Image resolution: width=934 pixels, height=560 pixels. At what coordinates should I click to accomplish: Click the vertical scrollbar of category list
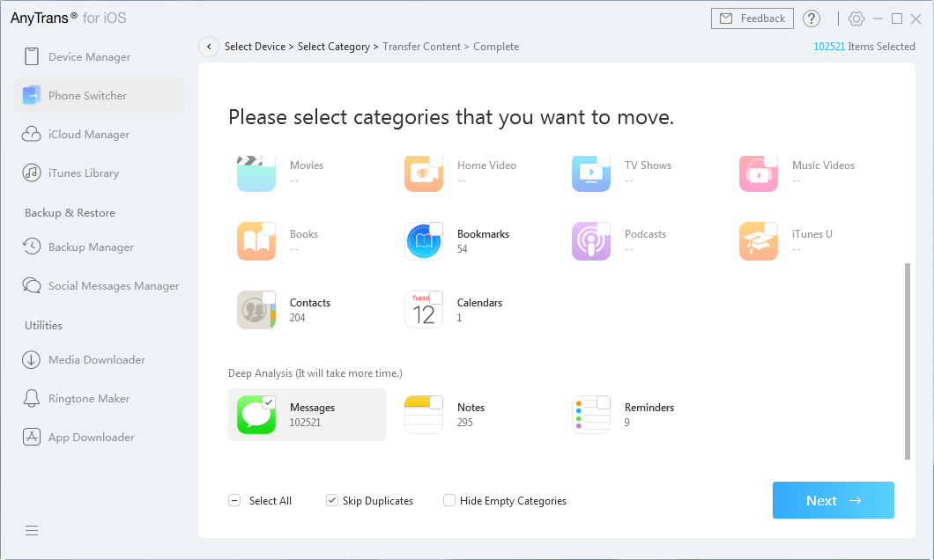[908, 361]
